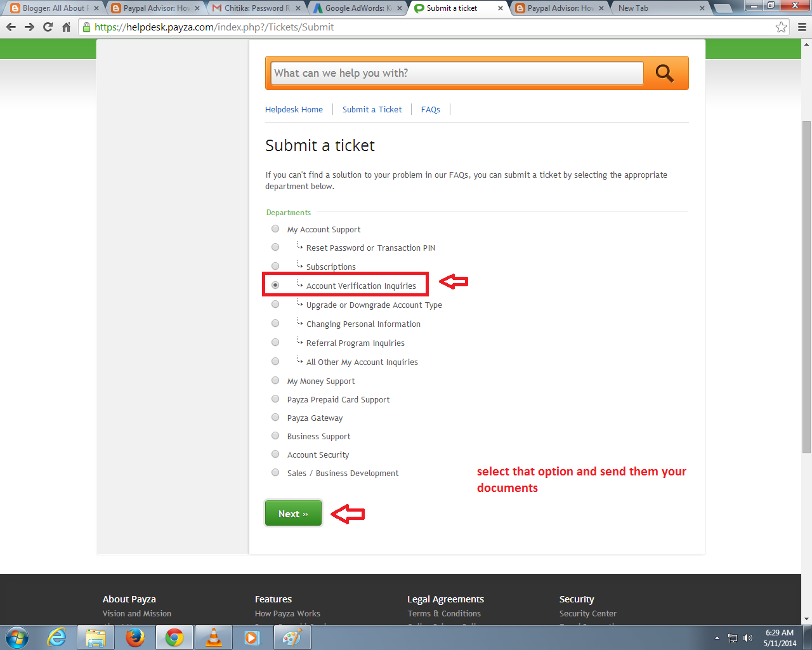Launch Firefox from taskbar
The width and height of the screenshot is (812, 650).
pyautogui.click(x=134, y=637)
